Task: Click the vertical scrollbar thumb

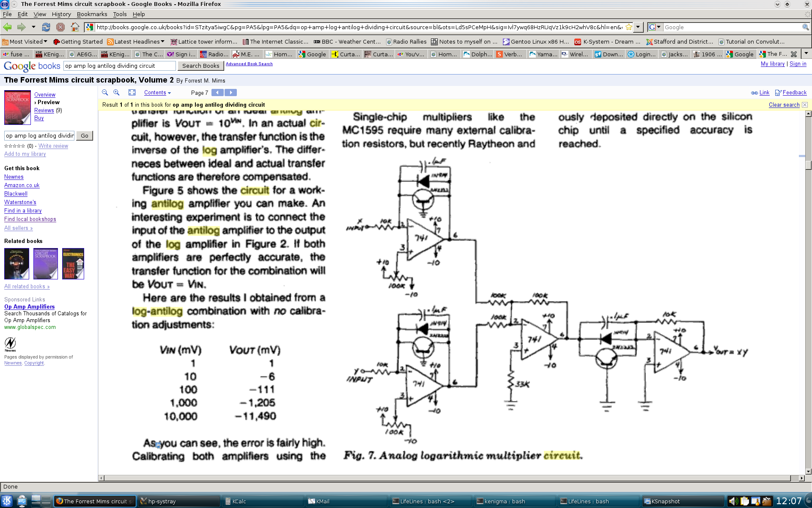Action: tap(808, 165)
